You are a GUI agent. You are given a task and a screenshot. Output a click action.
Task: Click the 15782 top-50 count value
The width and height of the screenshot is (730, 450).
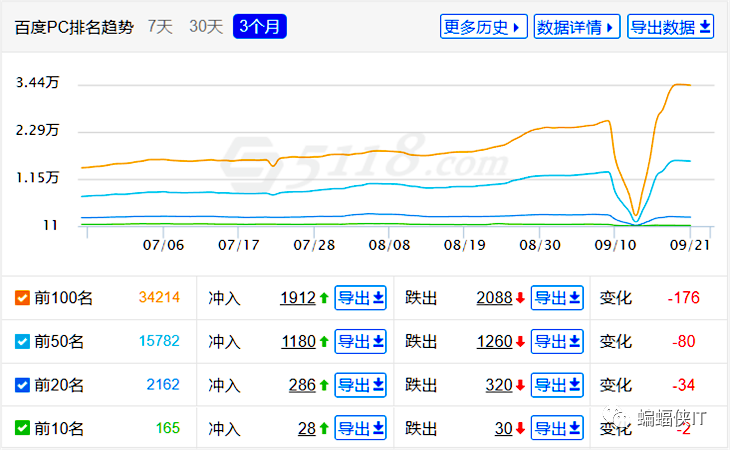point(159,341)
